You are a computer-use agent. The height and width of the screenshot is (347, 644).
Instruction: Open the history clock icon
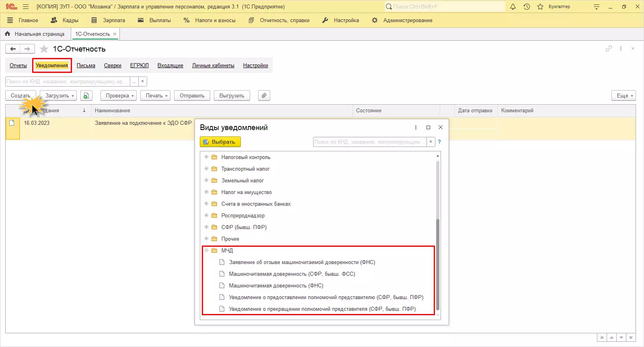click(x=527, y=6)
